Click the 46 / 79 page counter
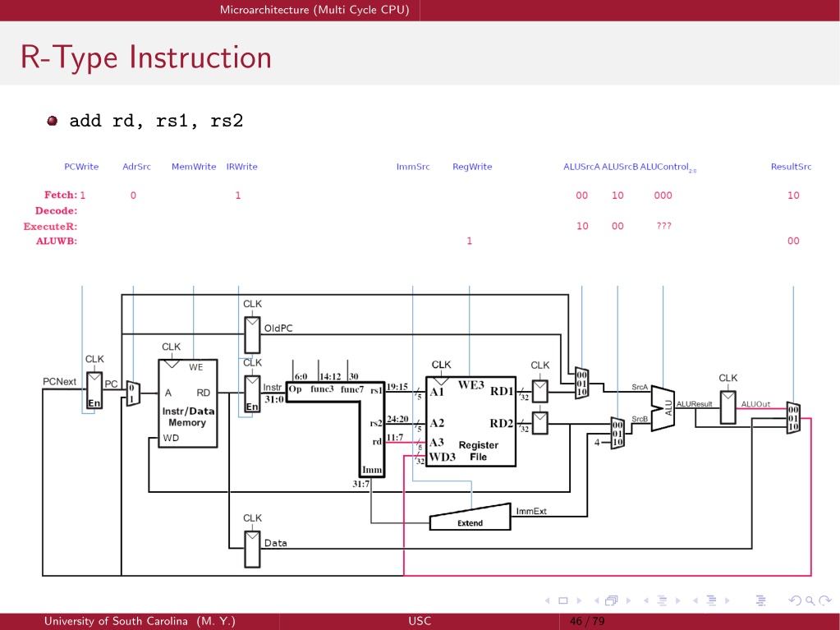This screenshot has height=630, width=840. click(x=587, y=621)
